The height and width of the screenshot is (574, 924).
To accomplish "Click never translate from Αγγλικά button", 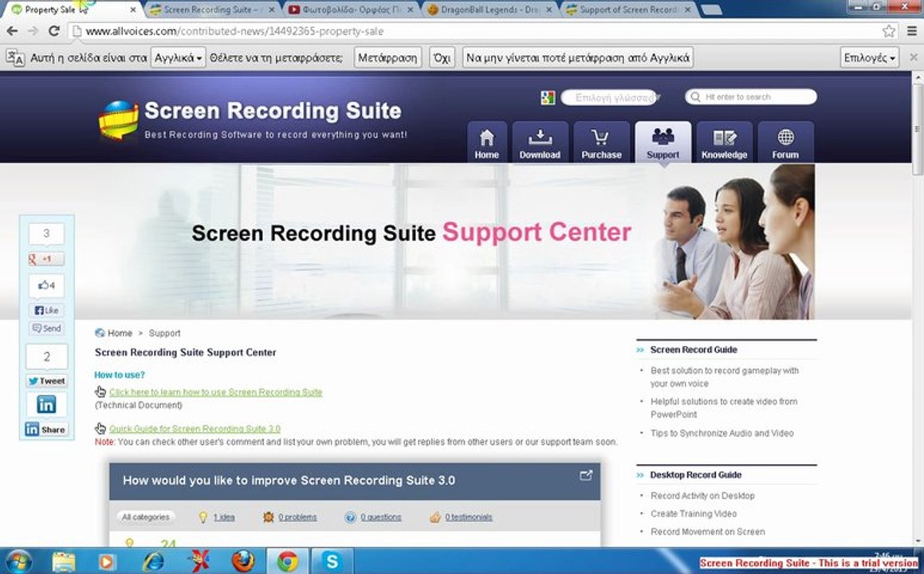I will (577, 57).
